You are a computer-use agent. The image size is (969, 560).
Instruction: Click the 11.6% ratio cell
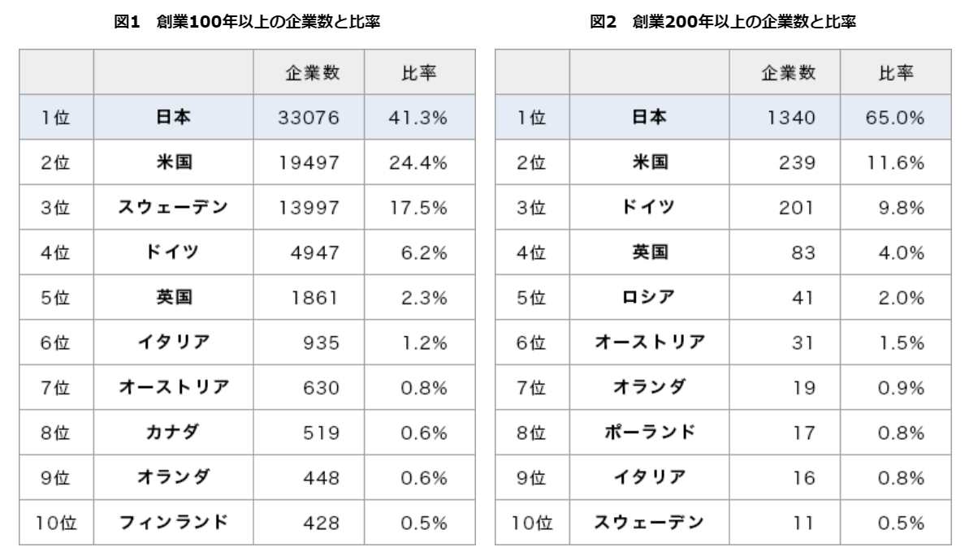896,162
